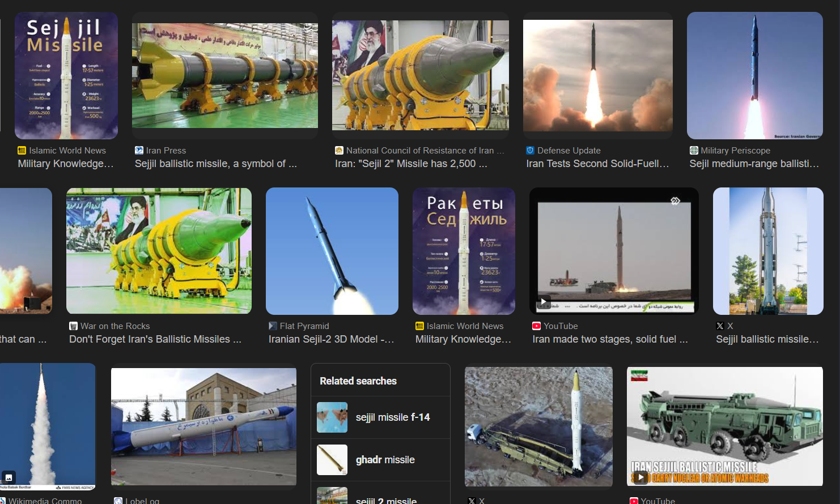Open "Military Knowledge..." title under the Russian infographic

(463, 339)
